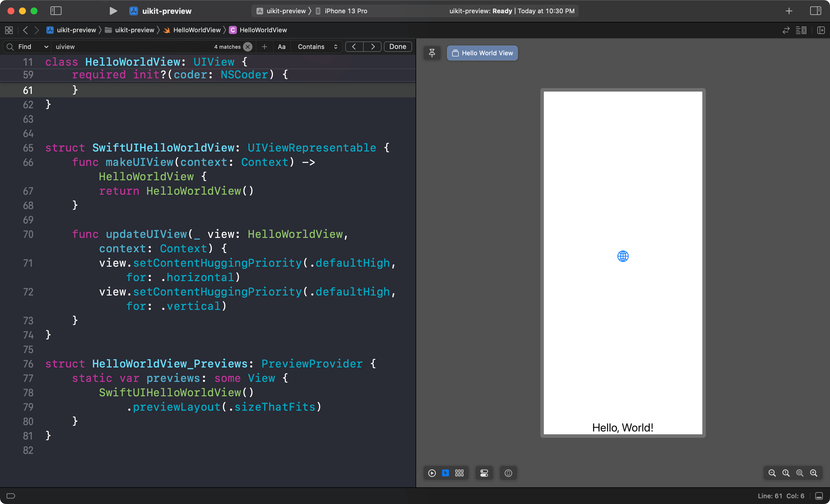Click the next search result arrow
This screenshot has width=830, height=504.
372,47
